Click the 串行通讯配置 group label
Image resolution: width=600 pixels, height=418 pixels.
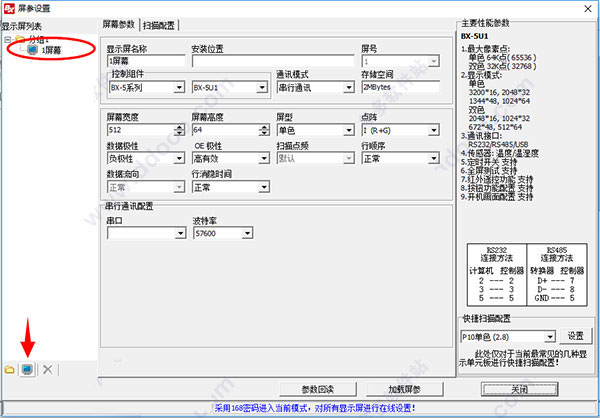129,206
